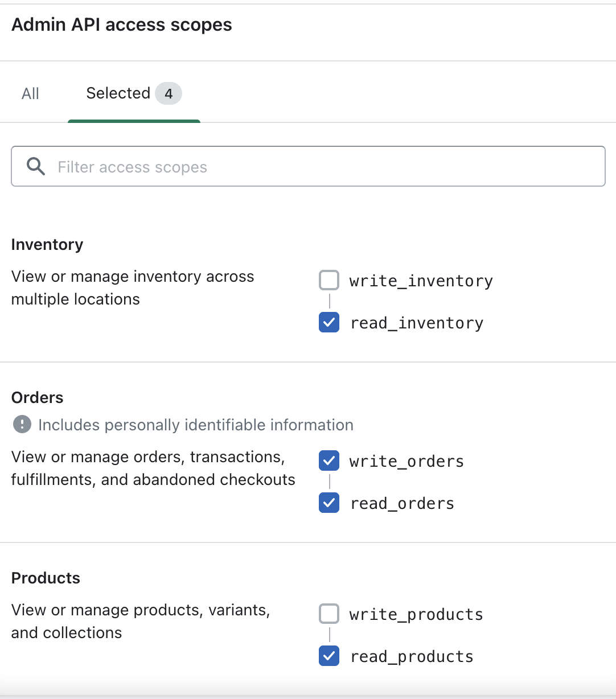Click the read_products scope label
616x699 pixels.
tap(412, 656)
